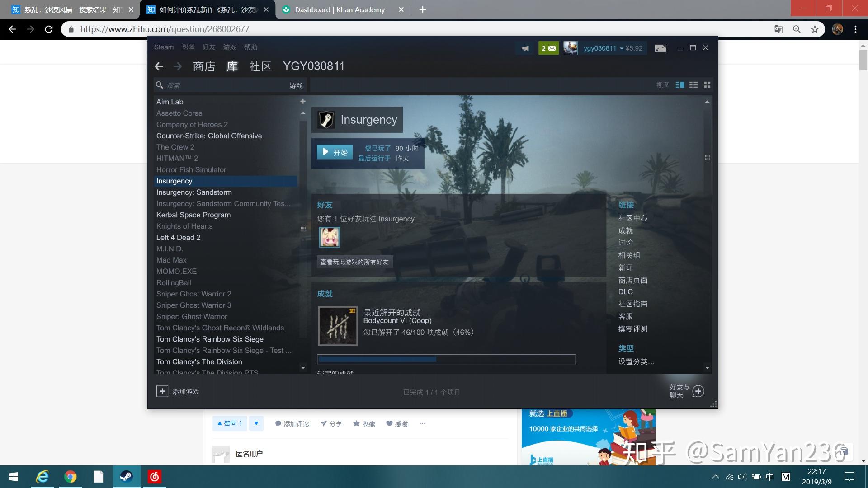Viewport: 868px width, 488px height.
Task: View all friends playing this game
Action: point(354,262)
